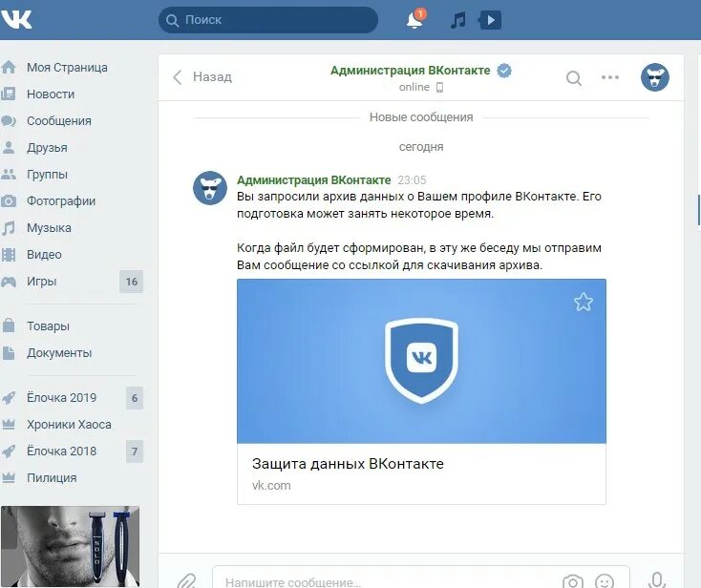This screenshot has width=701, height=588.
Task: Click the file icon beside Документы
Action: click(9, 352)
